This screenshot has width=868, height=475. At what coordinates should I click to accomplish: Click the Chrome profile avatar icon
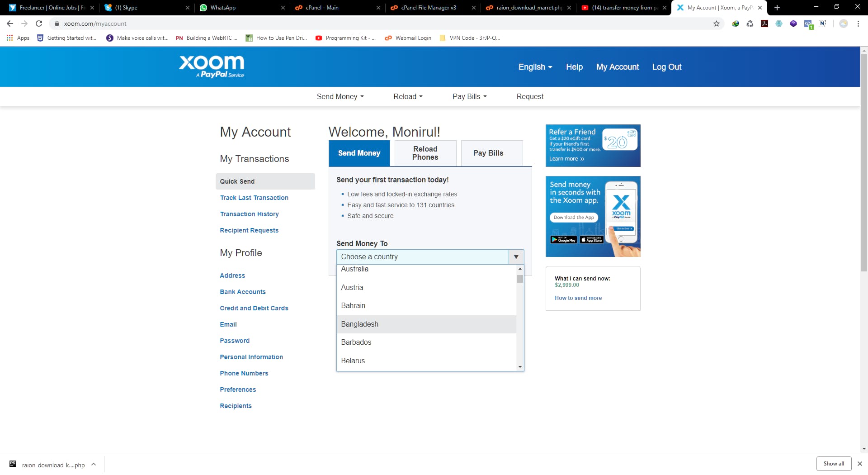coord(844,24)
